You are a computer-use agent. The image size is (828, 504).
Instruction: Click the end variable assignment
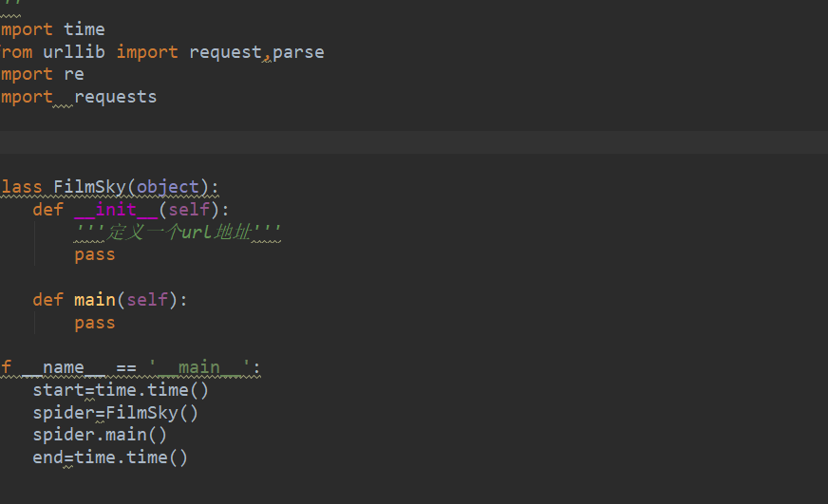47,457
